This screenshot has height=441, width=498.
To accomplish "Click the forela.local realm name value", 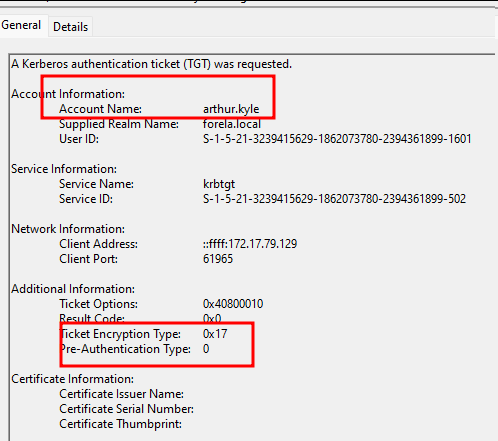I will 232,124.
